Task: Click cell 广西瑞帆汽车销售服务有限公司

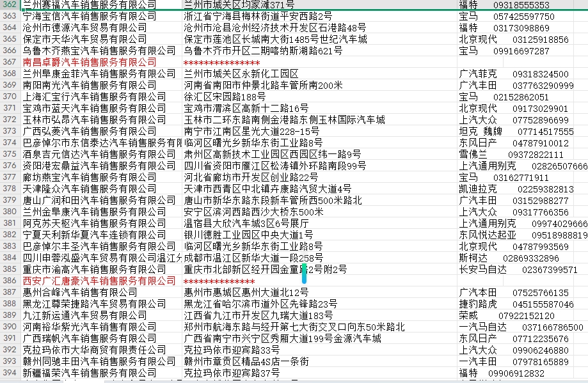Action: (x=90, y=338)
